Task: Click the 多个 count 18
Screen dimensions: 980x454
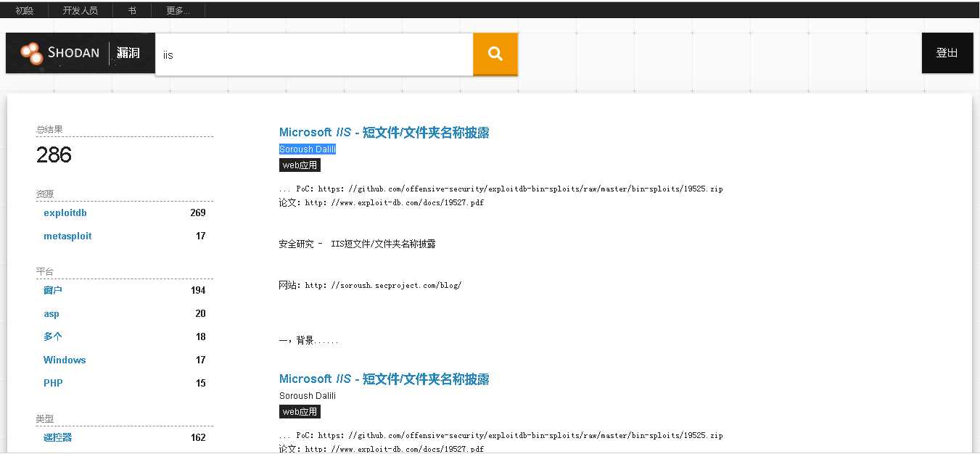Action: click(x=201, y=337)
